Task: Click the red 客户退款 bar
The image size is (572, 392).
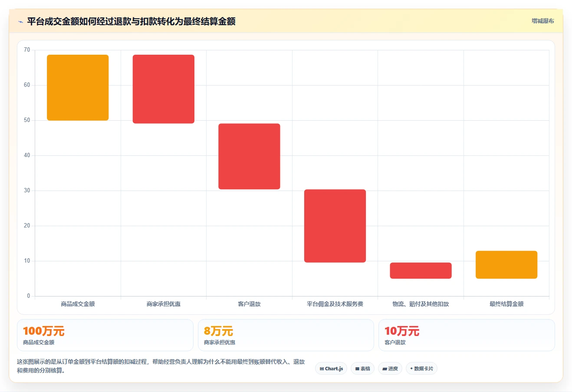Action: point(249,156)
